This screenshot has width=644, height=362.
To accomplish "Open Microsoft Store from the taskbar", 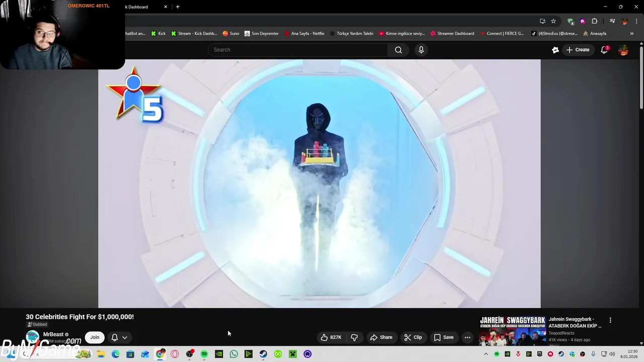I will [130, 354].
